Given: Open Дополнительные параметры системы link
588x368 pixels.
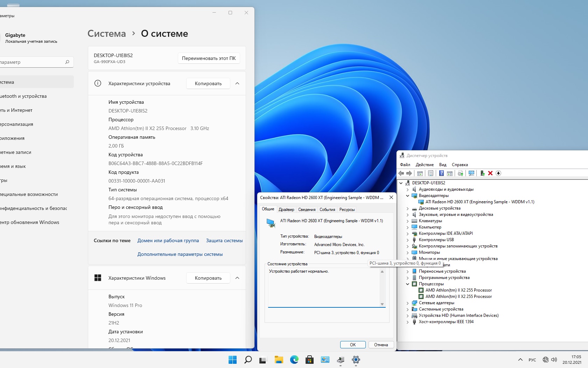Looking at the screenshot, I should (x=180, y=254).
